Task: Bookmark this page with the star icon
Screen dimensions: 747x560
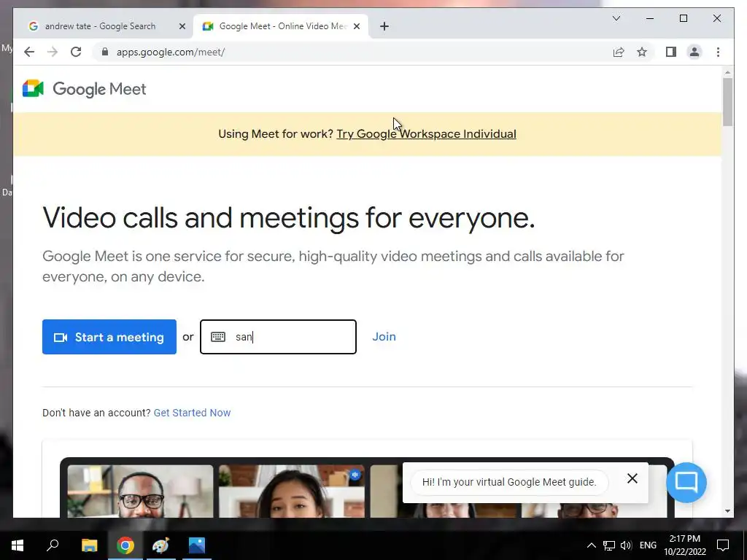Action: [642, 52]
